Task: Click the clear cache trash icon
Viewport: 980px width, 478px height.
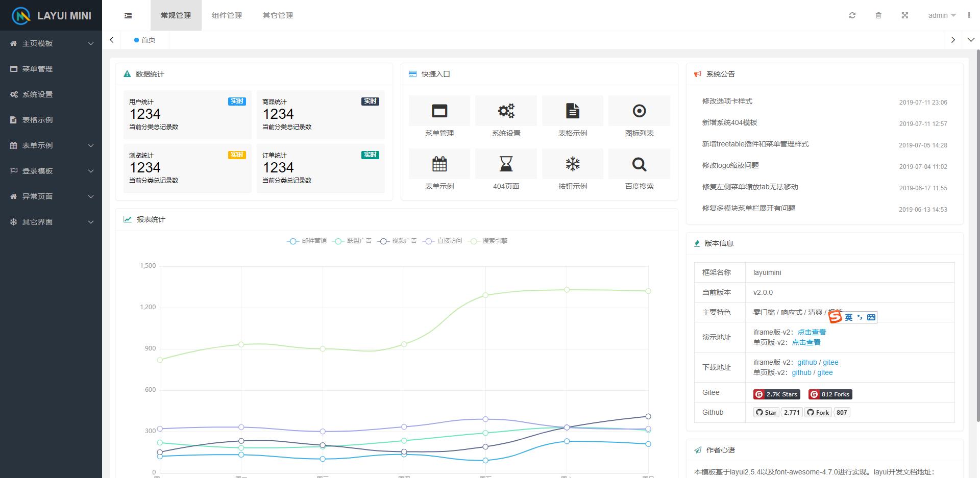Action: pos(878,15)
